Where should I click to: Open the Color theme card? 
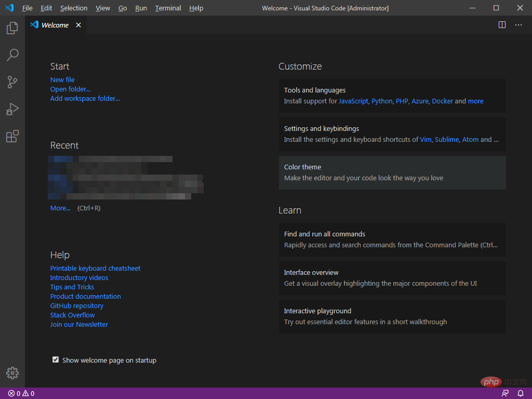tap(392, 172)
